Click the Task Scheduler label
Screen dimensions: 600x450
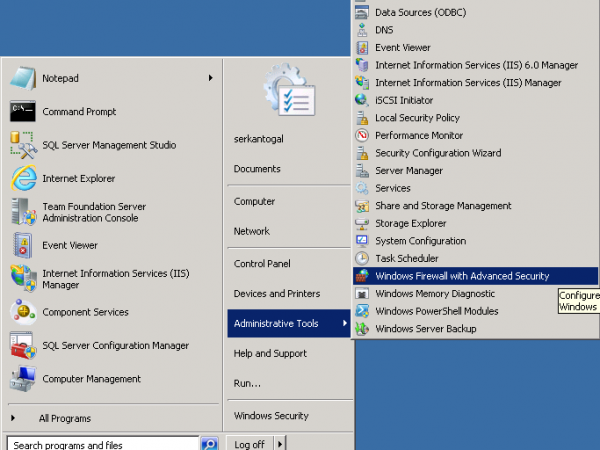coord(407,259)
